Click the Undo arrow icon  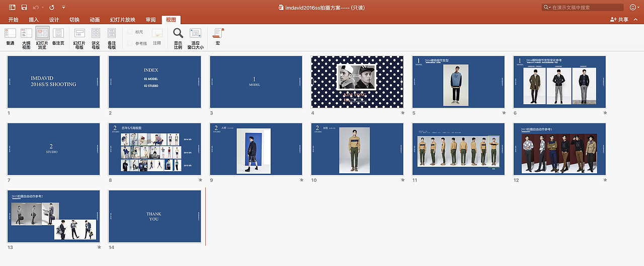tap(36, 8)
